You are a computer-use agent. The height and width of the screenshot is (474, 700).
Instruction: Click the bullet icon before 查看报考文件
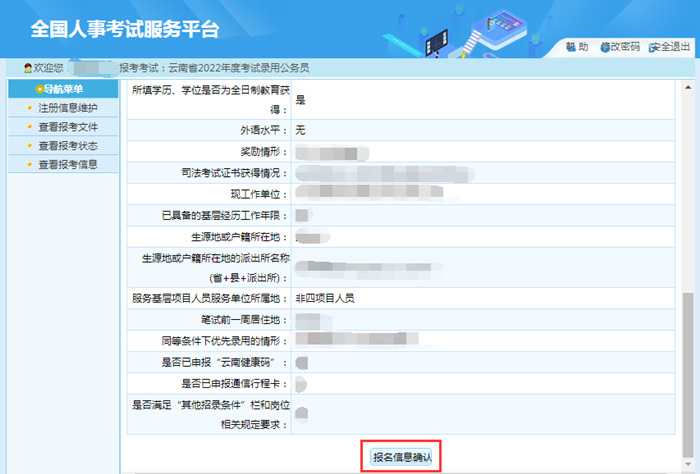[x=29, y=127]
